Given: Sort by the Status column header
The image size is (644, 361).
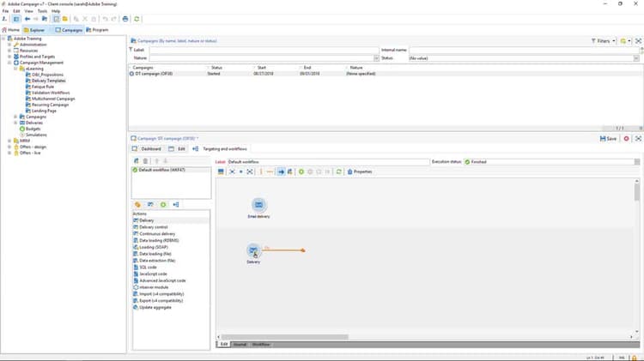Looking at the screenshot, I should [216, 68].
